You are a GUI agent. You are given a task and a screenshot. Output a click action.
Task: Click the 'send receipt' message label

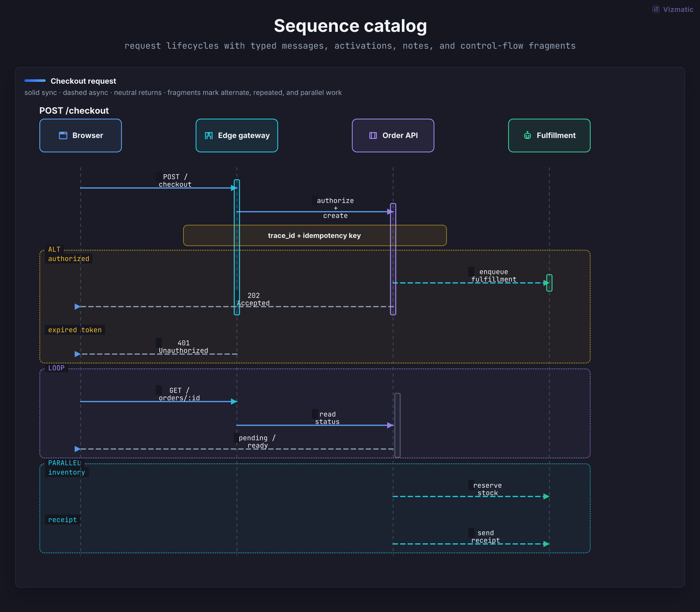(x=485, y=536)
